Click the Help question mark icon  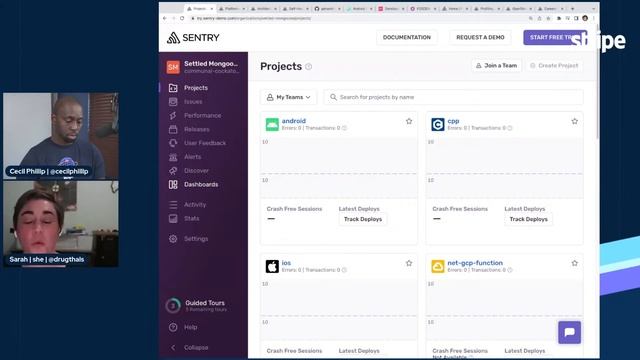pos(173,327)
